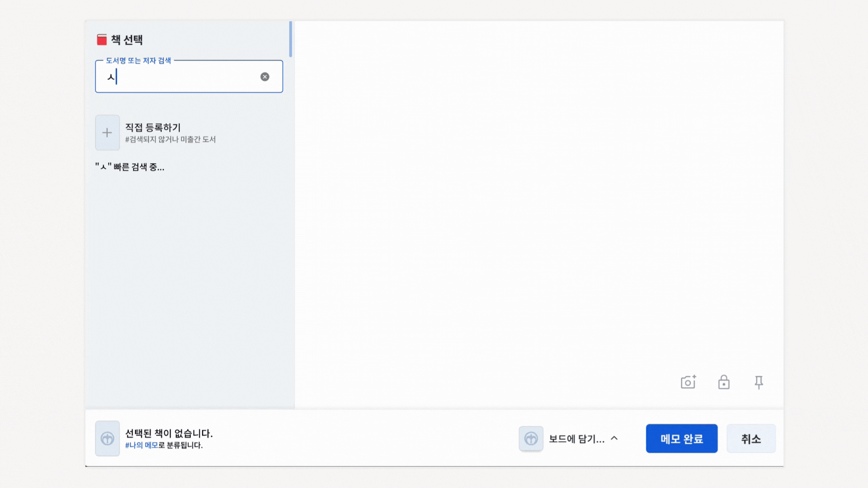Viewport: 868px width, 488px height.
Task: Toggle the pin icon to pin memo
Action: [x=759, y=382]
